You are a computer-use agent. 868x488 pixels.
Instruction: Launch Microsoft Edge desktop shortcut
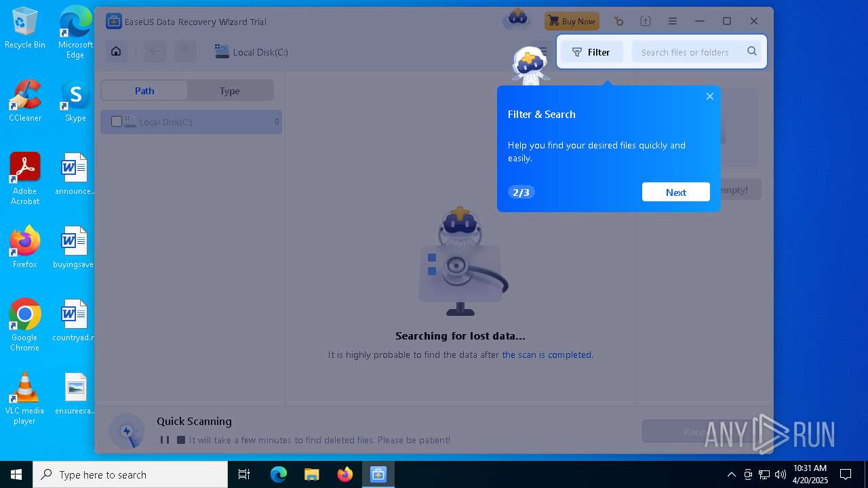[75, 32]
